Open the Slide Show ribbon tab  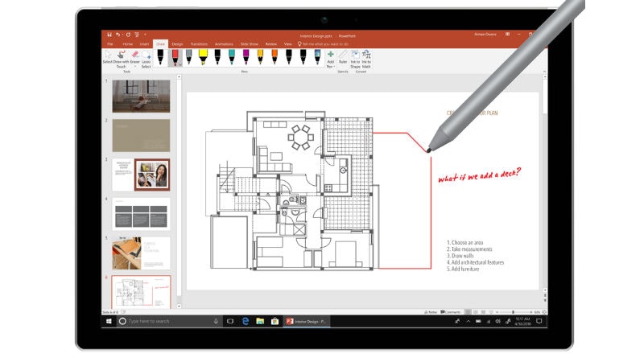249,43
